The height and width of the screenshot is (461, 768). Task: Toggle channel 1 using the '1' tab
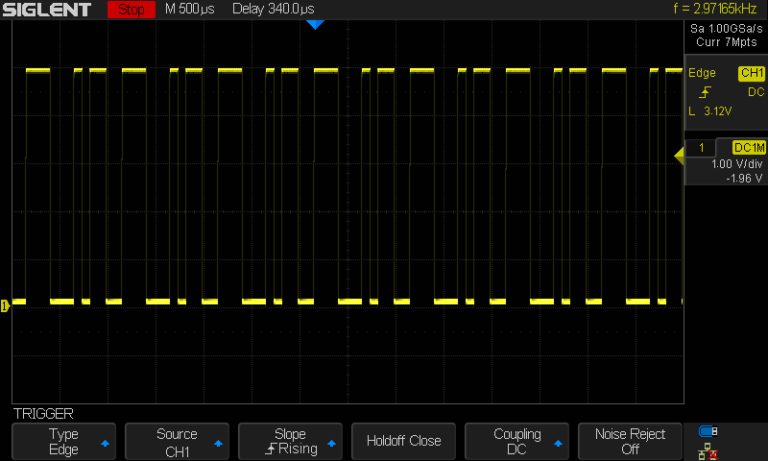(x=703, y=147)
